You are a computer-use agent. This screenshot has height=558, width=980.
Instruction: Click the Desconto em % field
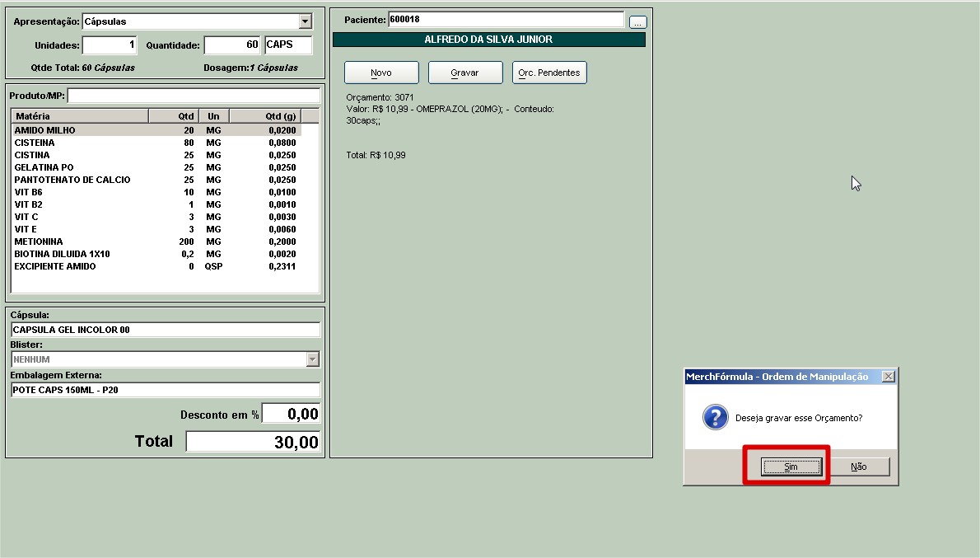291,414
